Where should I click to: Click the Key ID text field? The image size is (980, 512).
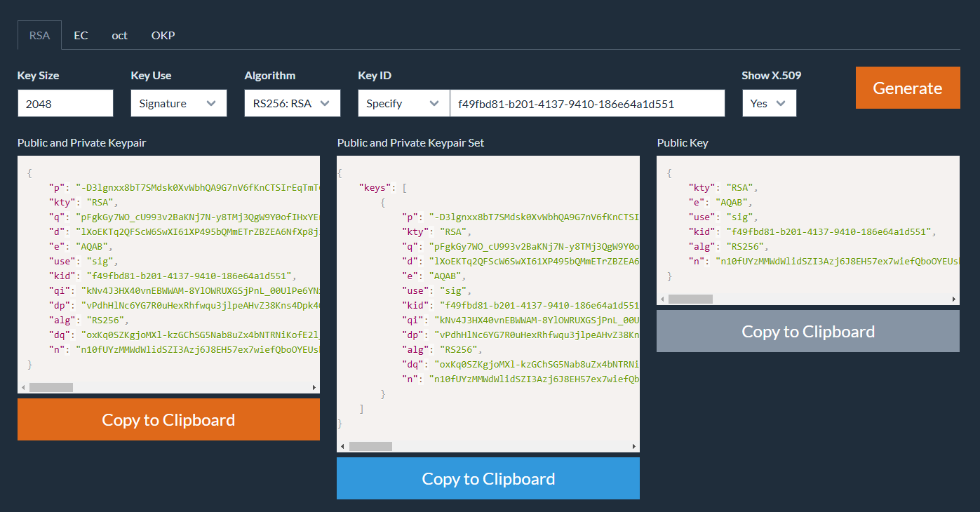[x=586, y=103]
